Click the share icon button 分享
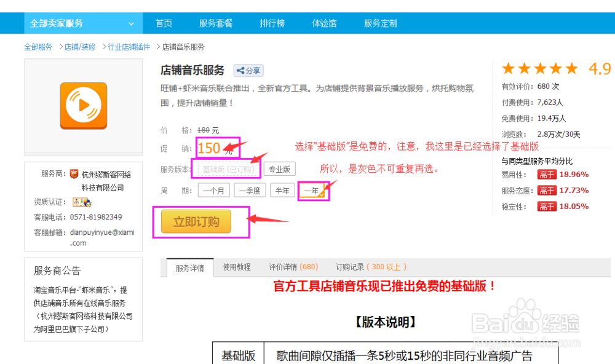This screenshot has height=364, width=615. pos(248,71)
